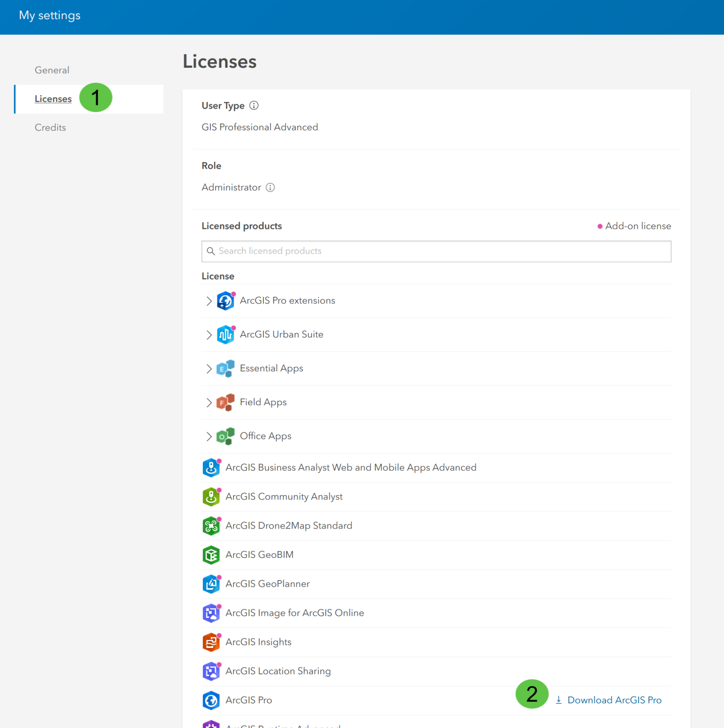Expand the Essential Apps group
The height and width of the screenshot is (728, 724).
click(x=209, y=369)
